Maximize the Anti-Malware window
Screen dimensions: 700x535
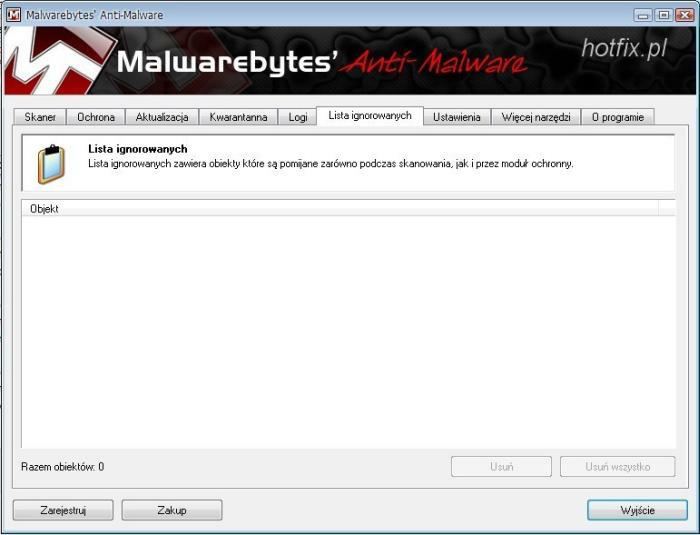662,14
